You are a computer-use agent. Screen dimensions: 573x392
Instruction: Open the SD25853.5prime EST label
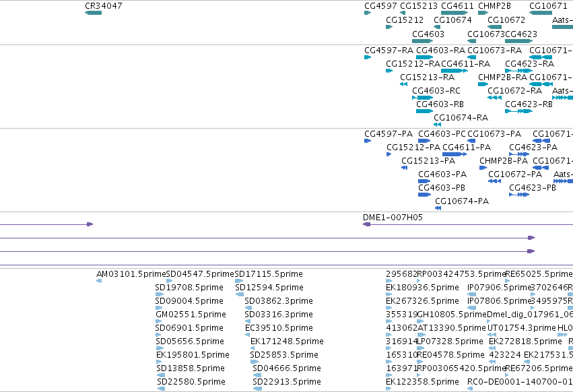(284, 356)
